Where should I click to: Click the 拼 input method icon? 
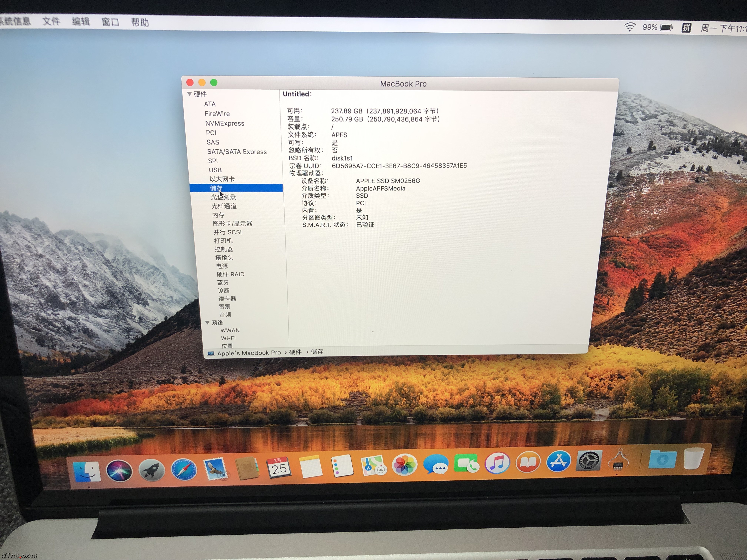point(686,28)
